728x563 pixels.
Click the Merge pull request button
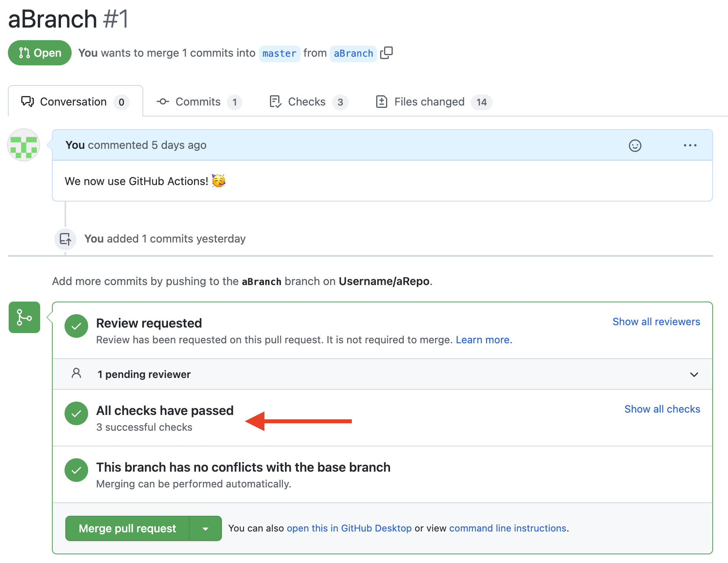click(127, 529)
